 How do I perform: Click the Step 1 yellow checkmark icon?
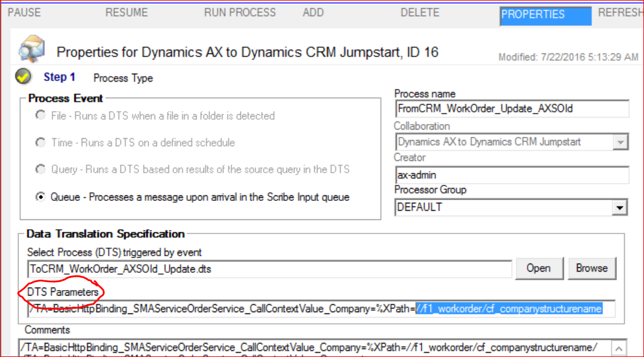23,76
